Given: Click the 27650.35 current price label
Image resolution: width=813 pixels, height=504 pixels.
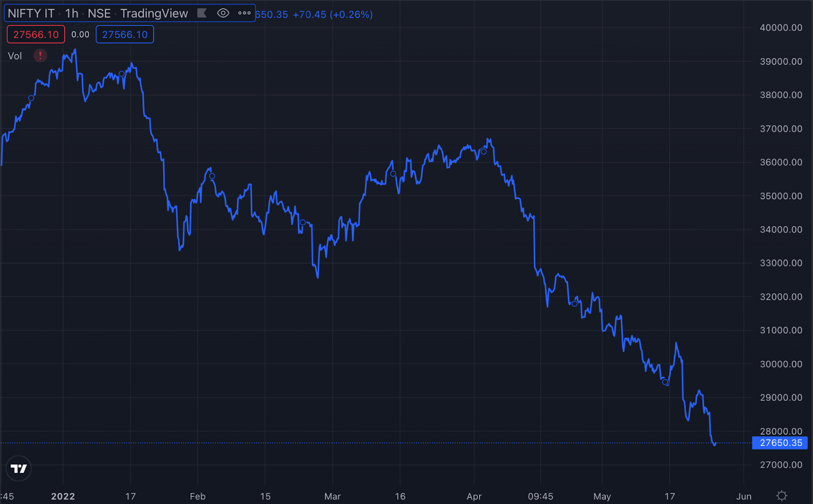Looking at the screenshot, I should (x=780, y=443).
